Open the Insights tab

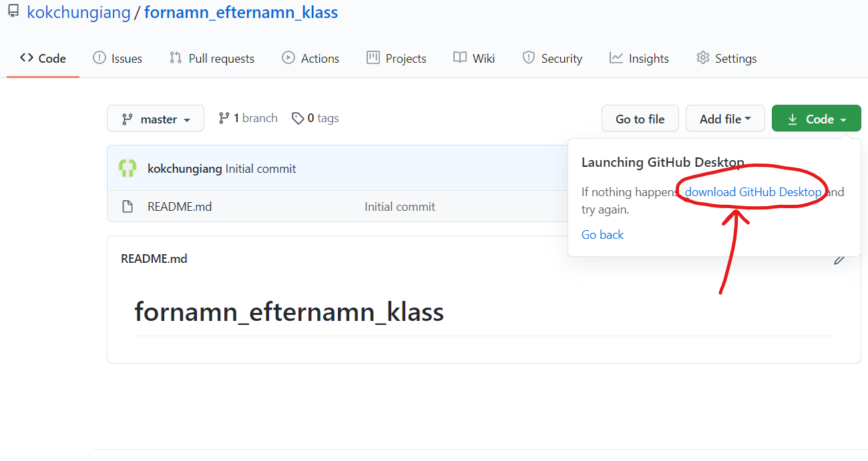639,59
